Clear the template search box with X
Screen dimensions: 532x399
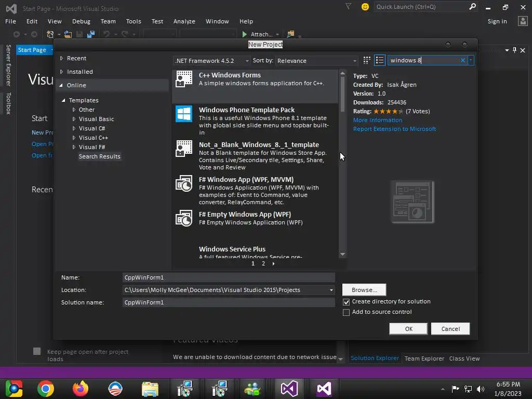[463, 60]
